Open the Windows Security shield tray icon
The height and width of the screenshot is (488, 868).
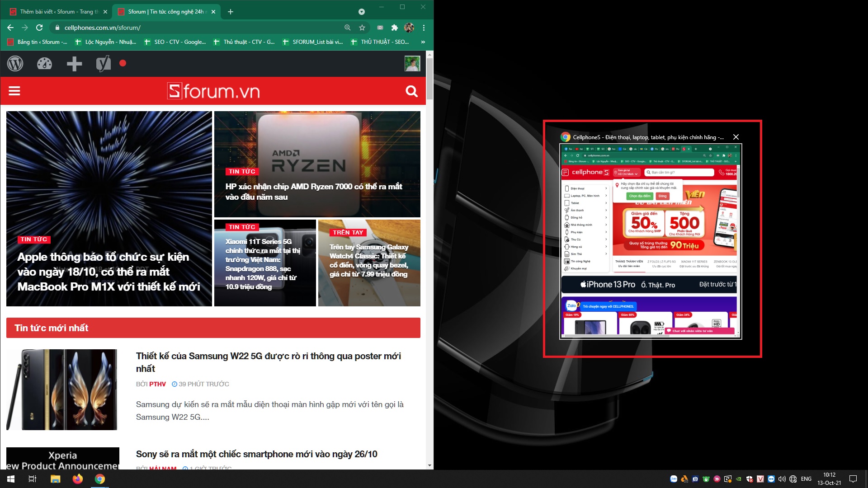(x=750, y=479)
